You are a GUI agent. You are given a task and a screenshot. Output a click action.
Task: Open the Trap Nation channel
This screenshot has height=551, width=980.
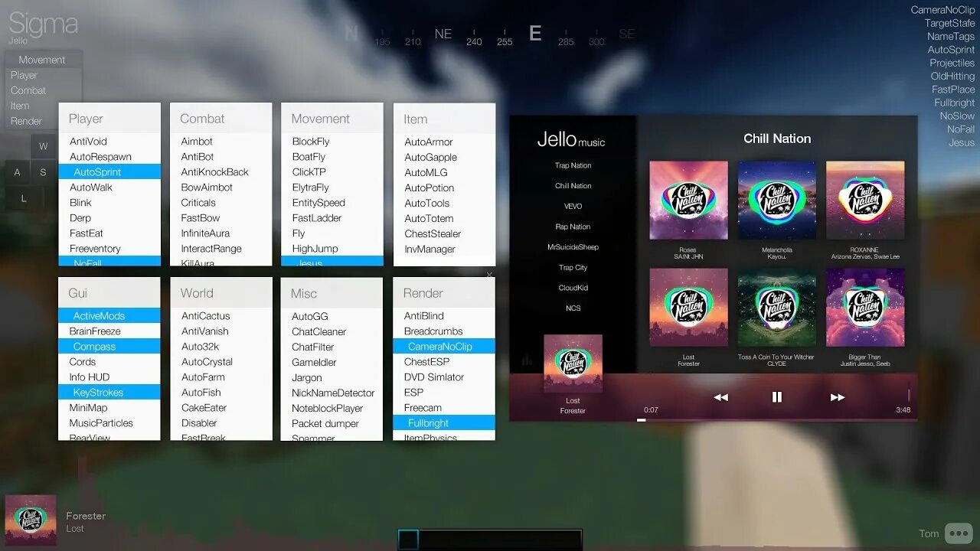tap(573, 165)
